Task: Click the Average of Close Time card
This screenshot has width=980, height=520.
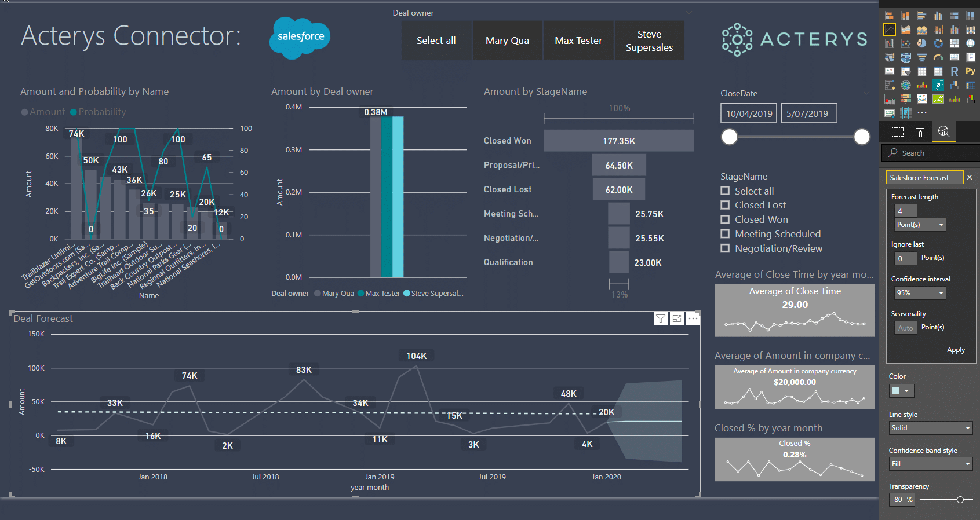Action: [x=795, y=310]
